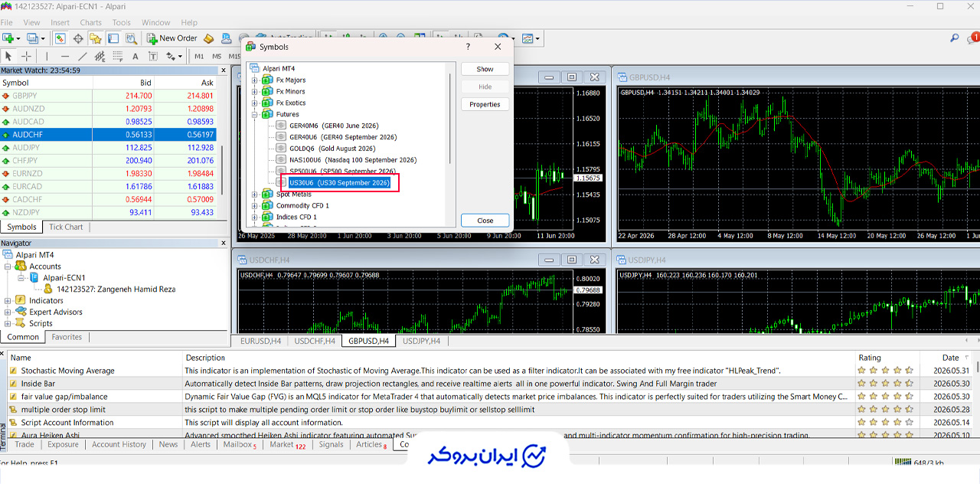Screen dimensions: 980x484
Task: Toggle the Navigator folder-star toolbar icon
Action: click(x=95, y=38)
